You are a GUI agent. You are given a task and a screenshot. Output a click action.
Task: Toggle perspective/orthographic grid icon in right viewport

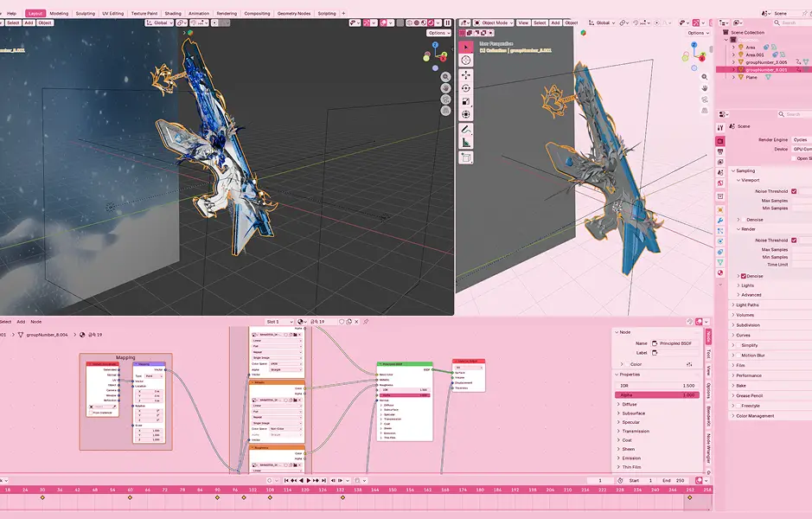coord(704,111)
